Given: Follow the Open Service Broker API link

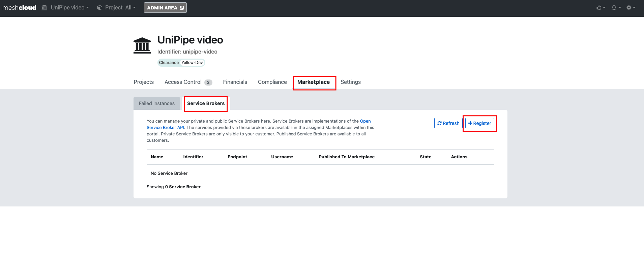Looking at the screenshot, I should coord(365,121).
